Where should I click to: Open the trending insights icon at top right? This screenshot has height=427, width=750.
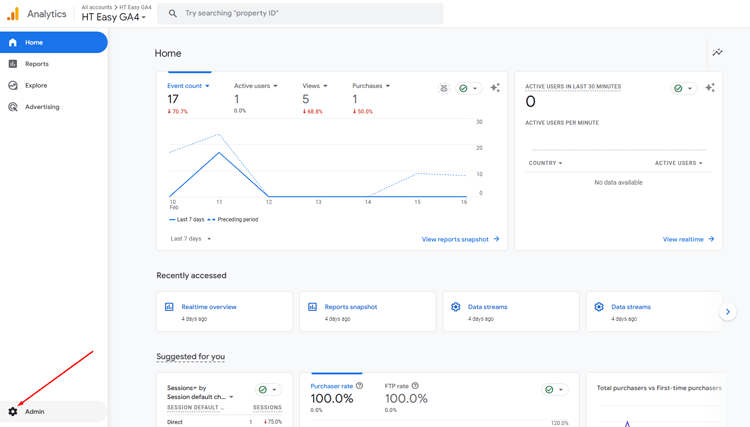pyautogui.click(x=717, y=53)
